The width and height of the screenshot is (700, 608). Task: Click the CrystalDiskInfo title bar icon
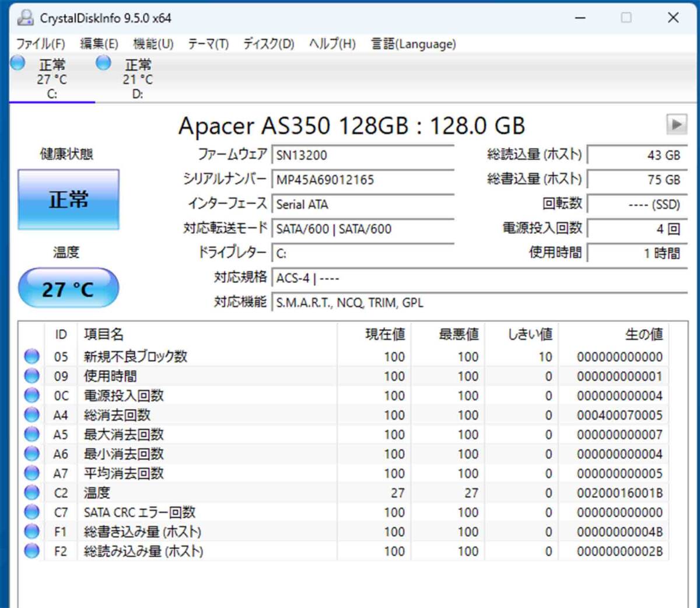[25, 18]
